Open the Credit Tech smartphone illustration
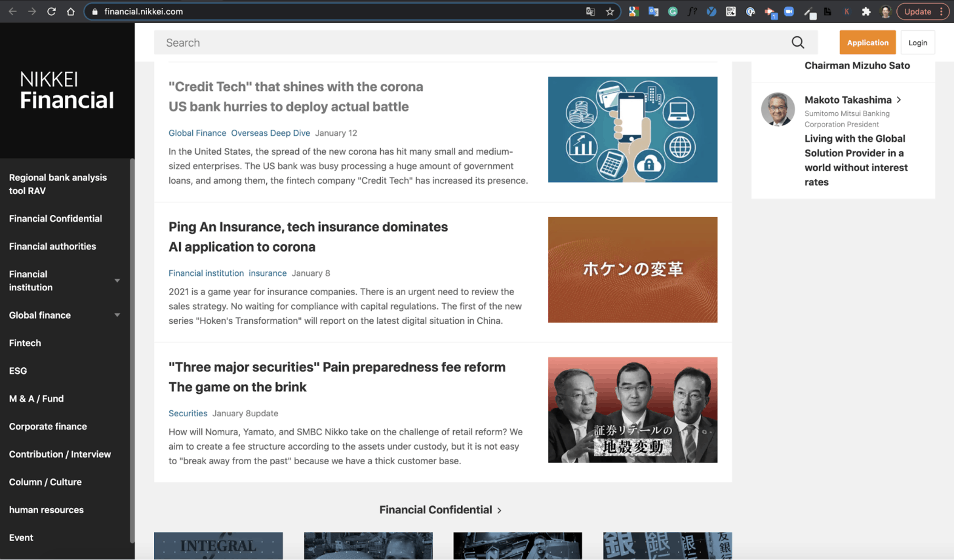 (x=633, y=129)
